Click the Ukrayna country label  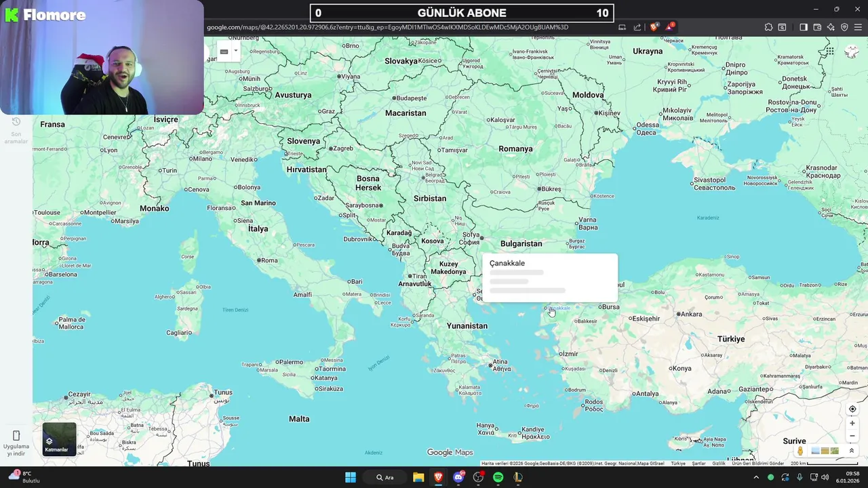pos(647,52)
